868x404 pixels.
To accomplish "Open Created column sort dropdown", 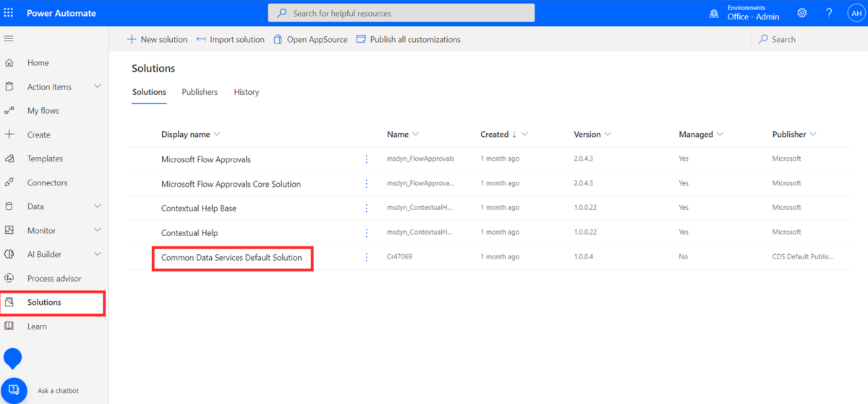I will pyautogui.click(x=524, y=134).
